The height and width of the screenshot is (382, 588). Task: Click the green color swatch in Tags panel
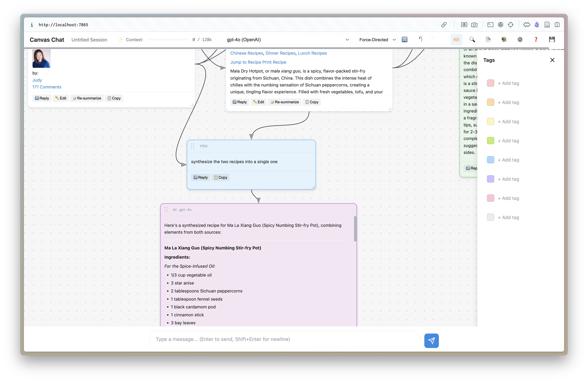(x=491, y=140)
